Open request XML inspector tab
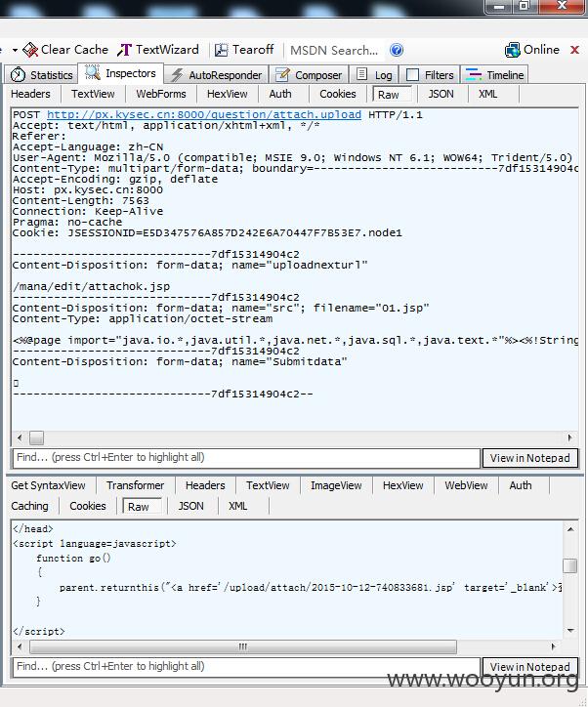 tap(488, 94)
